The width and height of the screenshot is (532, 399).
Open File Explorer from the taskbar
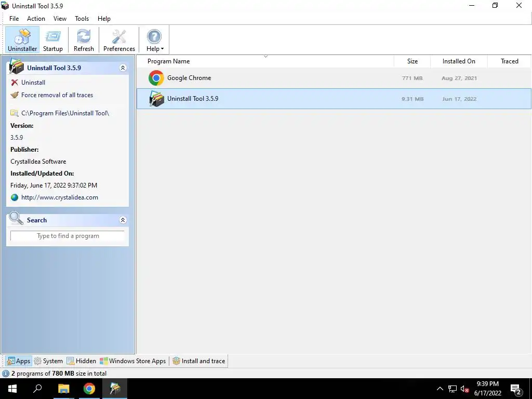[63, 389]
